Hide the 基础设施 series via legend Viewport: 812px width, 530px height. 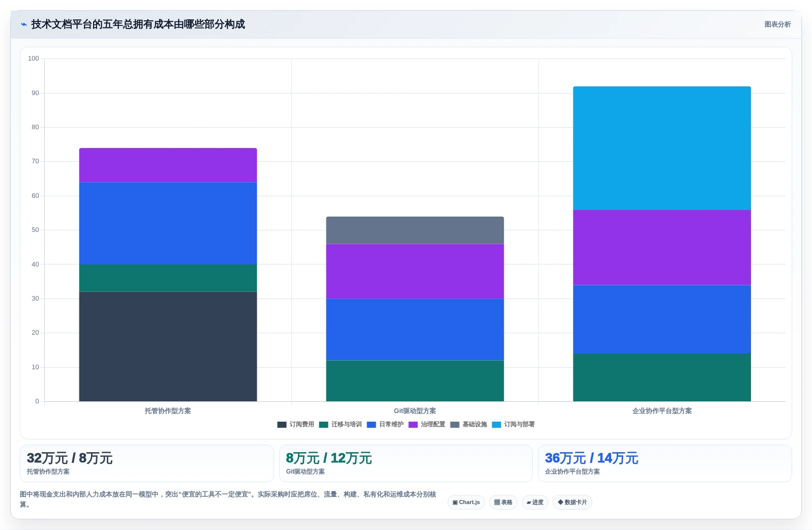point(469,425)
